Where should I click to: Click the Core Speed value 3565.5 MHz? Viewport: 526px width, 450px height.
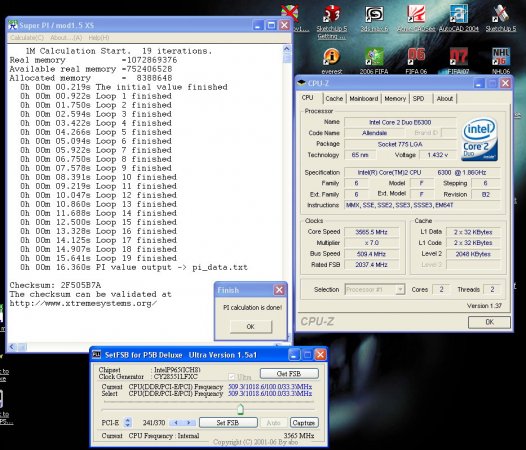[372, 232]
